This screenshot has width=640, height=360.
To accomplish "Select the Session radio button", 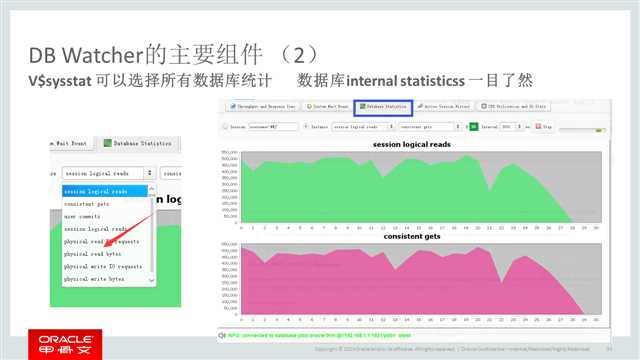I will [225, 127].
